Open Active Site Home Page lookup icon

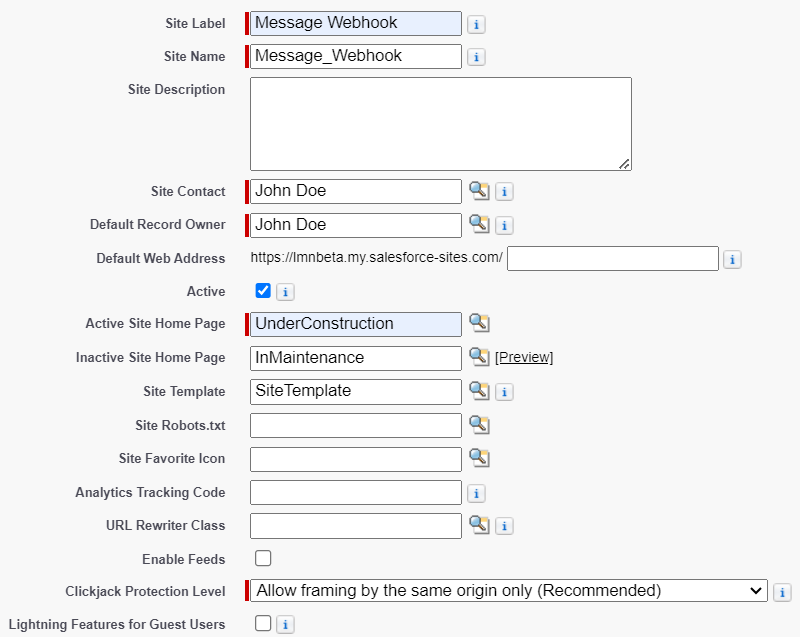coord(479,323)
